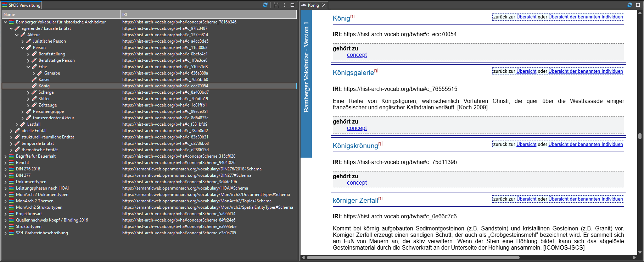
Task: Click the concept icon beside König
Action: pos(34,86)
